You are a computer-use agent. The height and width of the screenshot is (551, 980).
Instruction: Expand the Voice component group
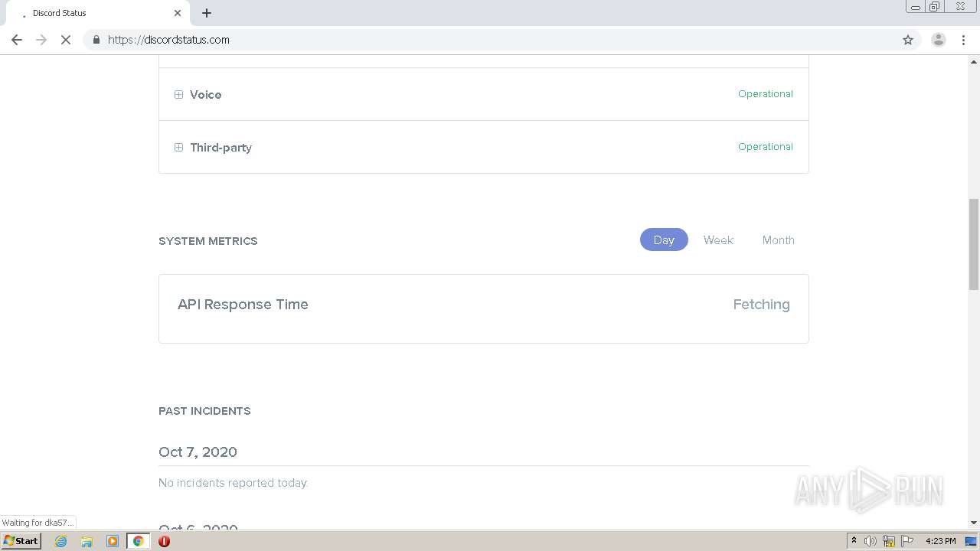pyautogui.click(x=178, y=95)
